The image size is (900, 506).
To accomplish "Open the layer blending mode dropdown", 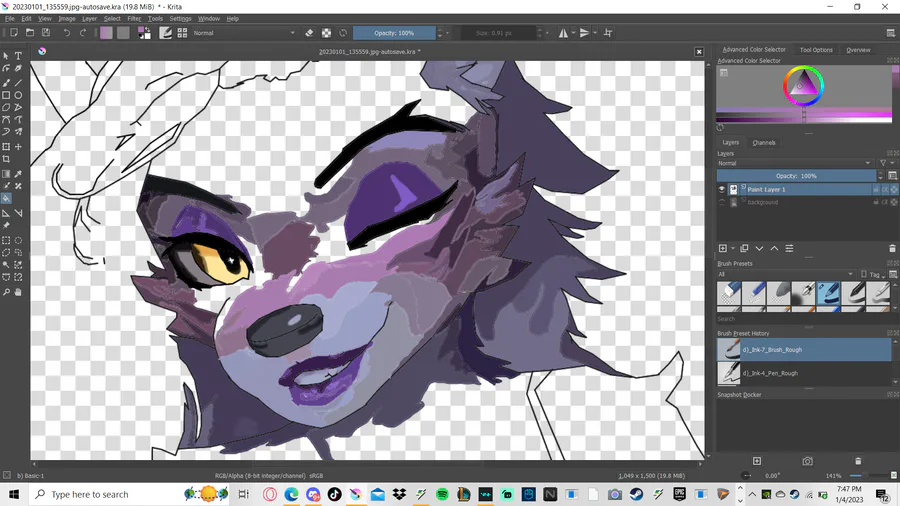I will pyautogui.click(x=794, y=164).
